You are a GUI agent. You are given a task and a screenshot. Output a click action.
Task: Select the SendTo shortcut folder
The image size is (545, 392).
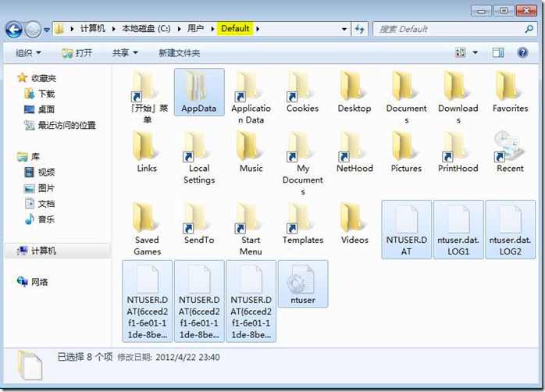(x=199, y=224)
